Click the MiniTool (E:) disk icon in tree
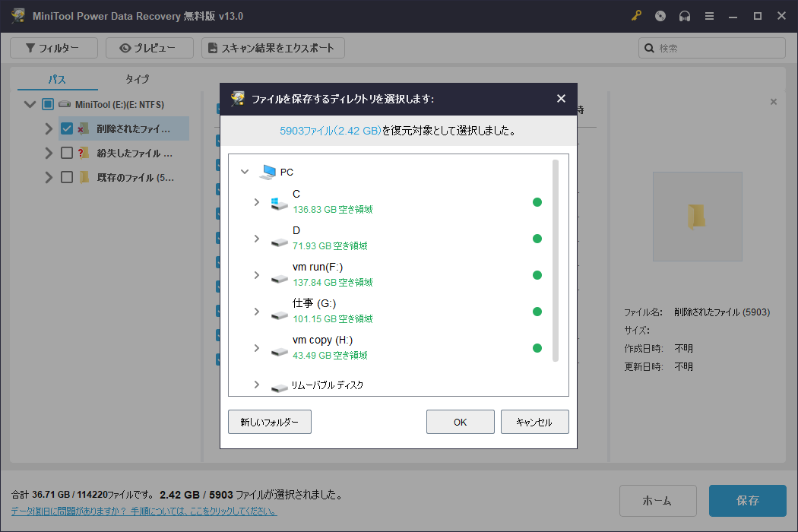 [65, 104]
